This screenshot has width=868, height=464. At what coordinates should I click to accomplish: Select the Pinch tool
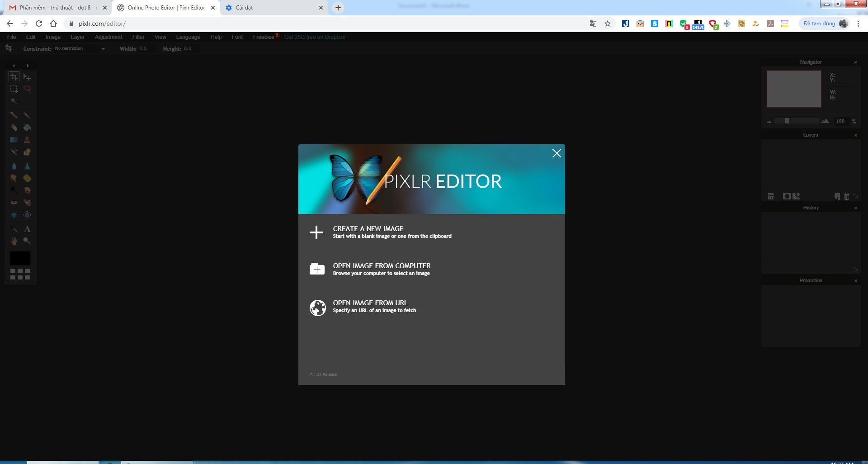point(27,215)
